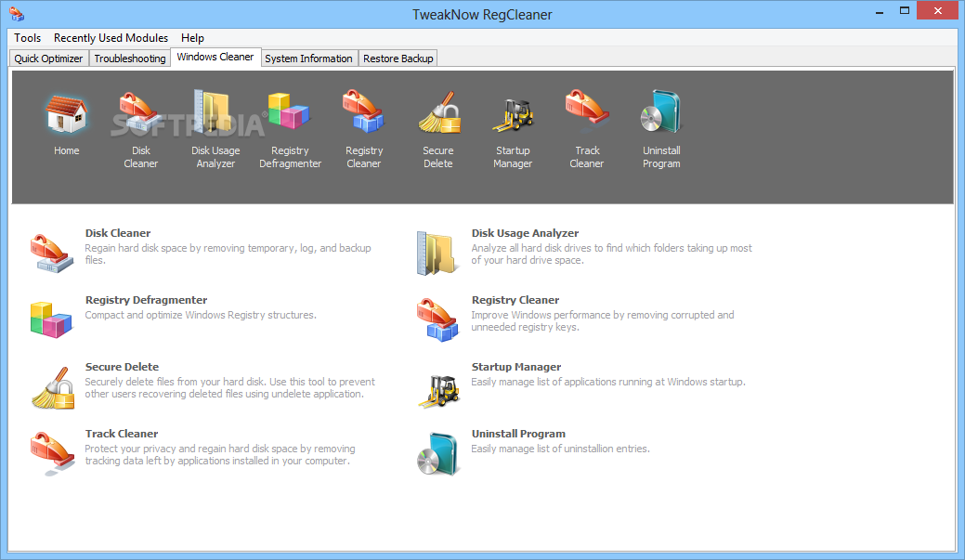Screen dimensions: 965x560
Task: Click the large Disk Cleaner list icon
Action: [x=52, y=253]
